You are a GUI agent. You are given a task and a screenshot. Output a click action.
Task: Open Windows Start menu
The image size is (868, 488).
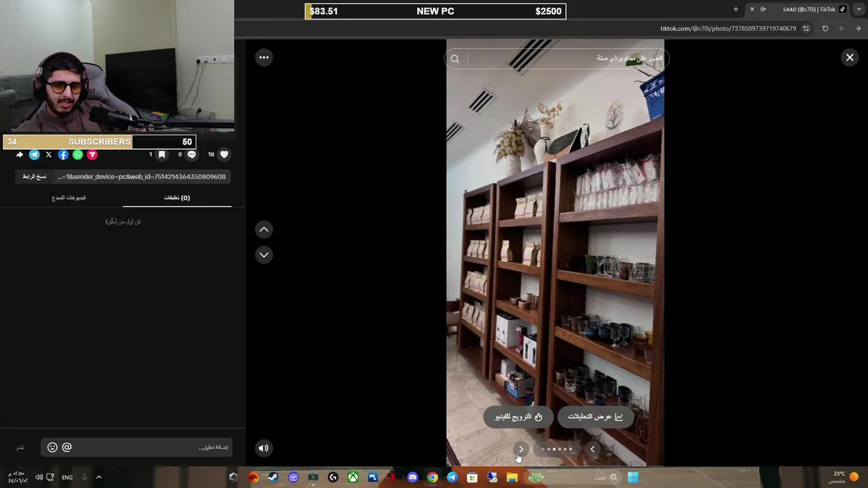633,477
